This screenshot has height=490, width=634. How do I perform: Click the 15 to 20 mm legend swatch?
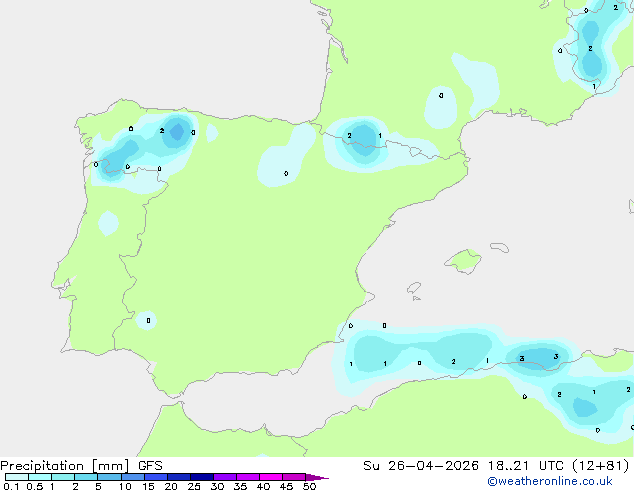[155, 477]
